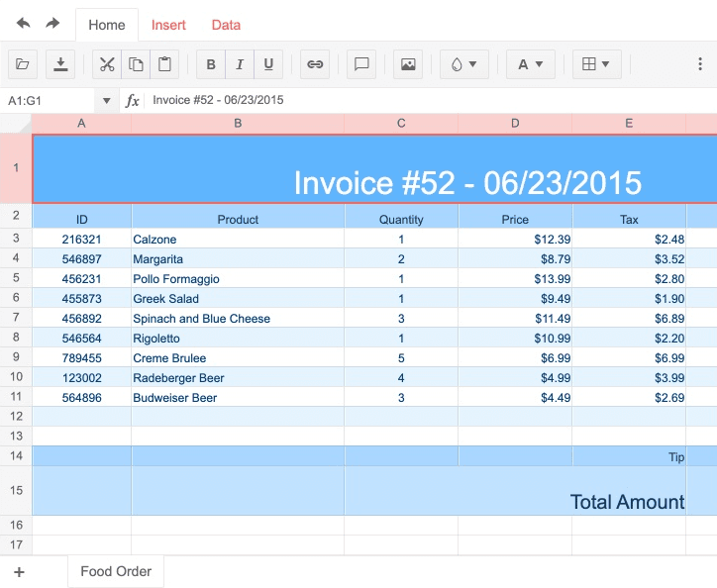Switch to the Home tab
717x588 pixels.
click(x=107, y=25)
